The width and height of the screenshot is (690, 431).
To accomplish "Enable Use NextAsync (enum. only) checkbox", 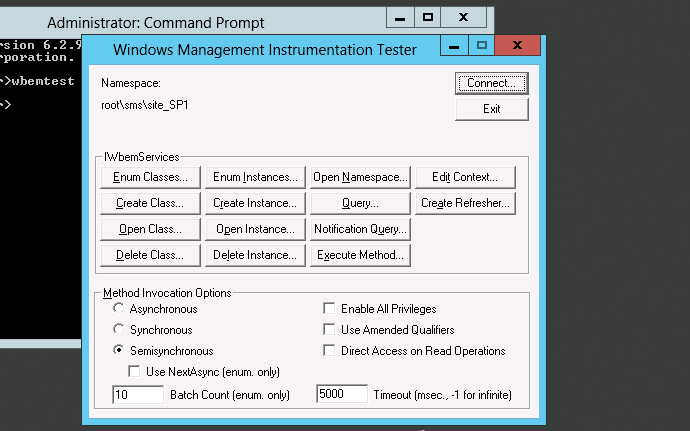I will click(x=134, y=371).
